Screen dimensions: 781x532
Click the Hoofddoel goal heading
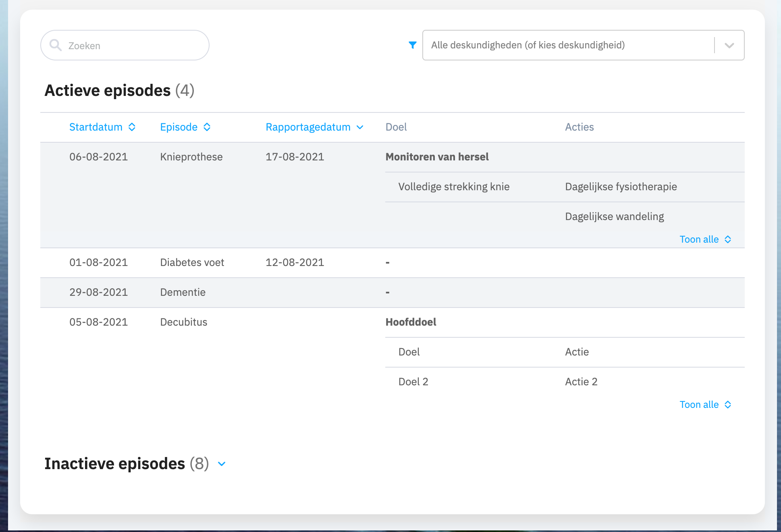[411, 322]
